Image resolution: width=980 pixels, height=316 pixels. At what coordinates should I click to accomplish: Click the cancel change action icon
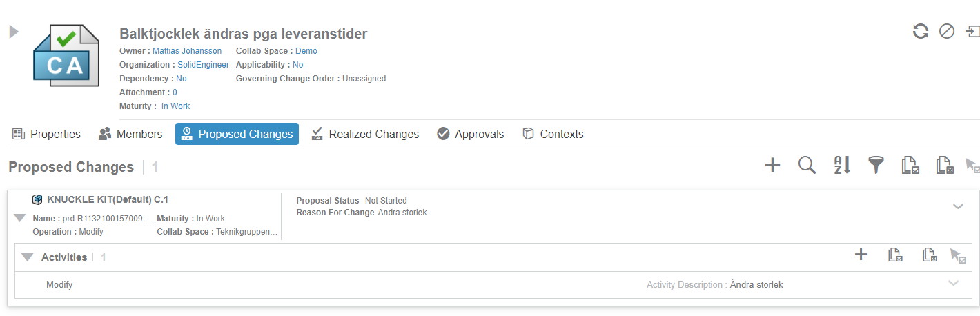(x=947, y=31)
